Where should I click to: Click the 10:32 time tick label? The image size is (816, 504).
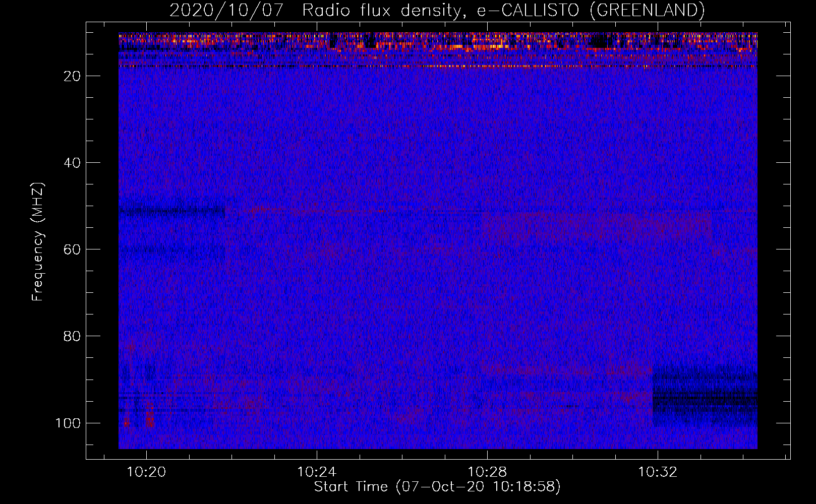[658, 472]
